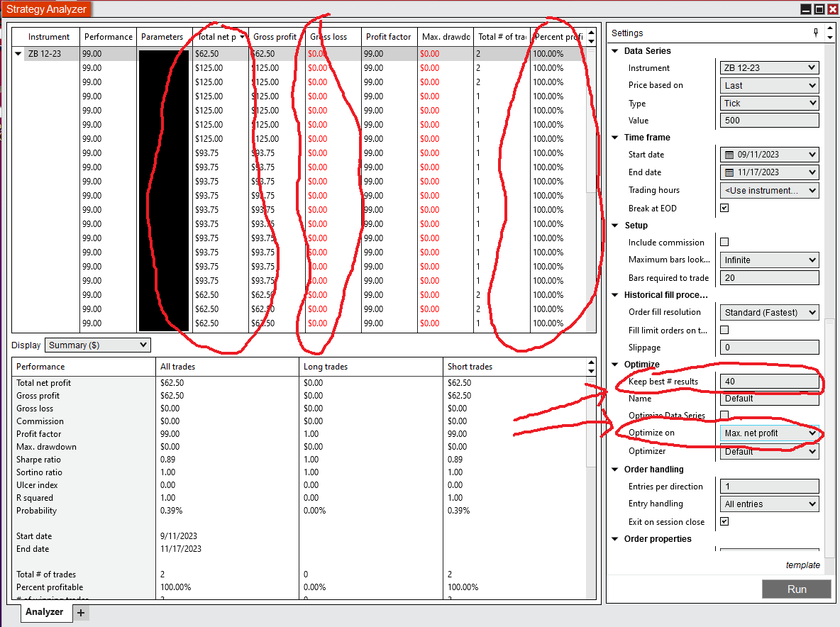
Task: Sort by Profit factor column header
Action: point(389,37)
